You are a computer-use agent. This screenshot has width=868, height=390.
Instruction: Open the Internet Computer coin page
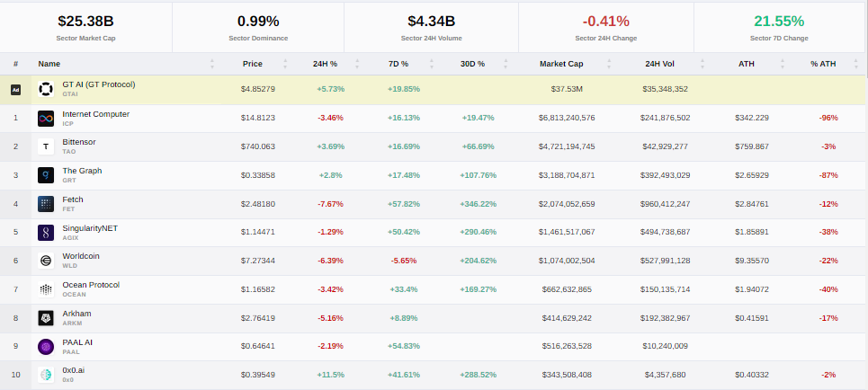tap(95, 114)
